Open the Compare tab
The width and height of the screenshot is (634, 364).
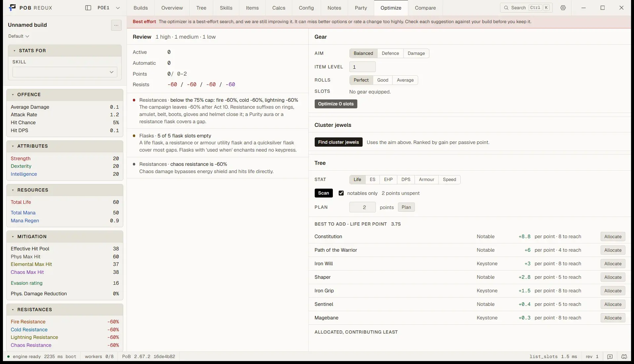tap(425, 8)
